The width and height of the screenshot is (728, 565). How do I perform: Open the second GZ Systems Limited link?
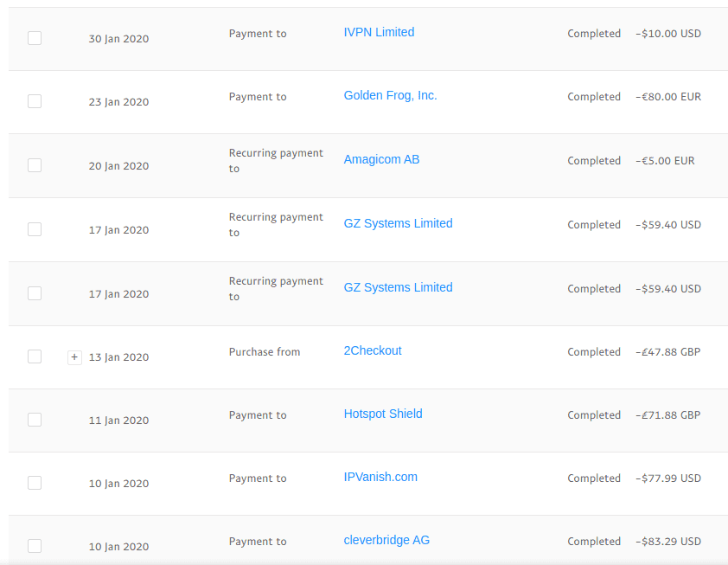coord(398,287)
